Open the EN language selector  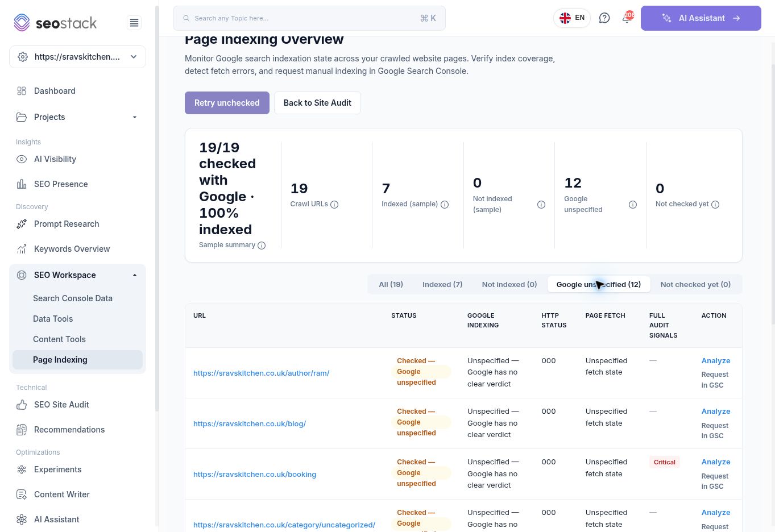coord(572,18)
